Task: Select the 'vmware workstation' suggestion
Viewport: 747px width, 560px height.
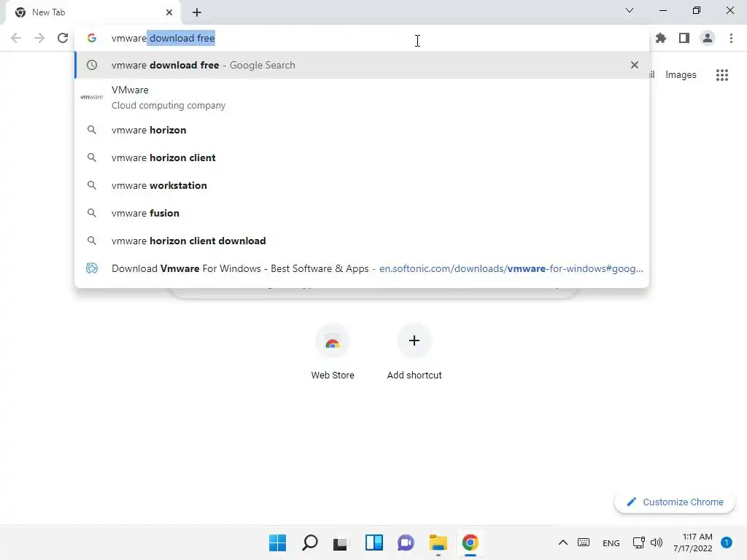Action: coord(362,185)
